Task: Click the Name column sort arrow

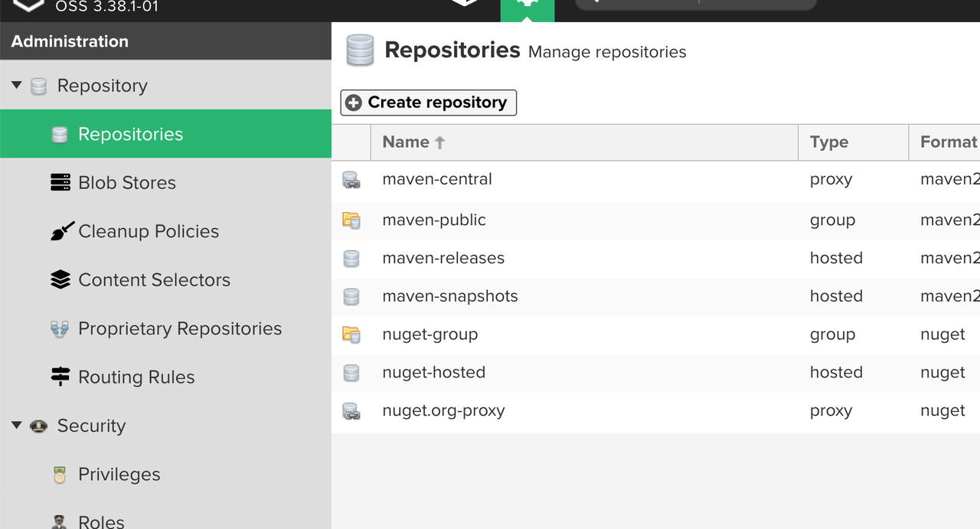Action: (x=439, y=142)
